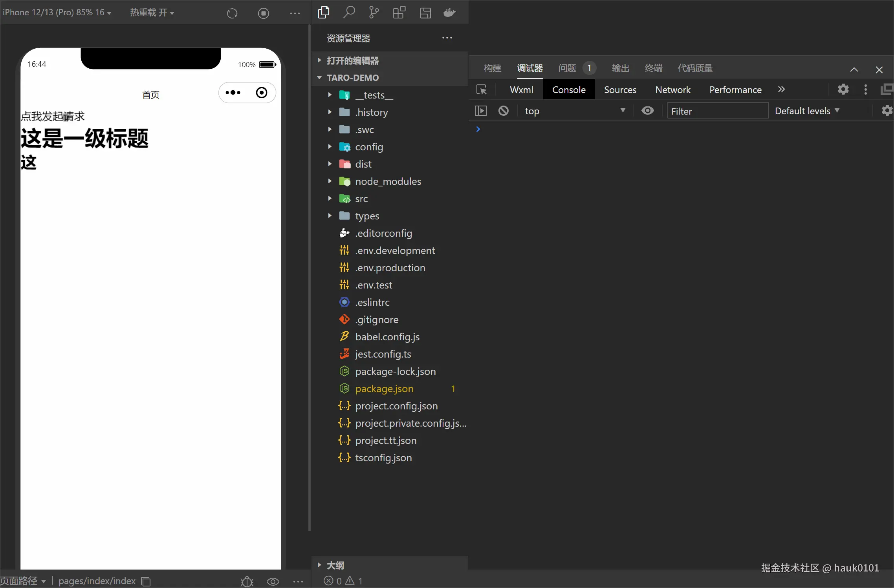This screenshot has width=894, height=588.
Task: Clear the console with the clear icon
Action: [503, 111]
